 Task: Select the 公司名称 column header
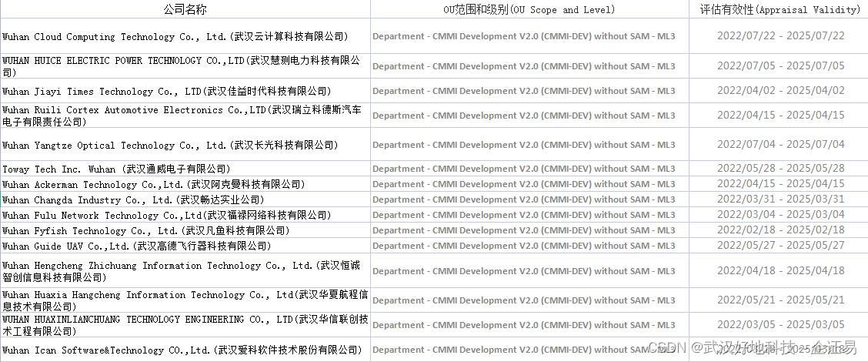(x=185, y=9)
